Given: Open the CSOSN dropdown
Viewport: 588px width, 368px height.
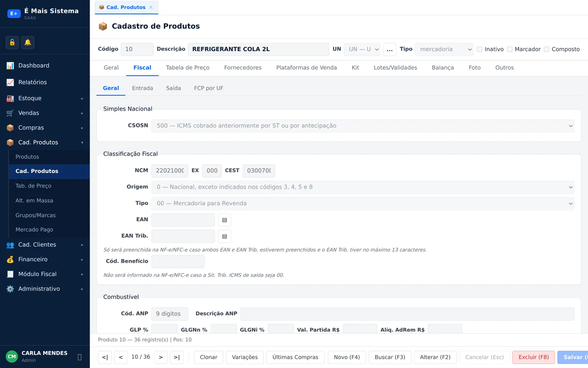Looking at the screenshot, I should click(363, 126).
